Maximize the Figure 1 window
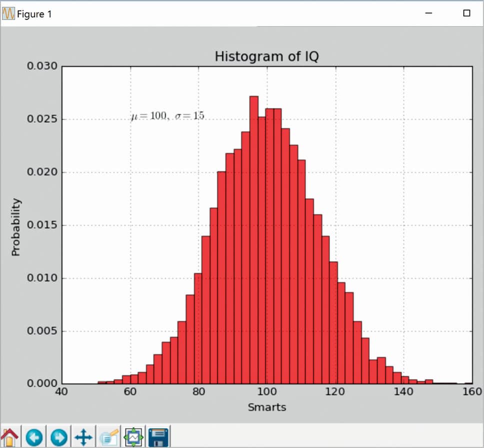Screen dimensions: 484x448 [x=466, y=13]
